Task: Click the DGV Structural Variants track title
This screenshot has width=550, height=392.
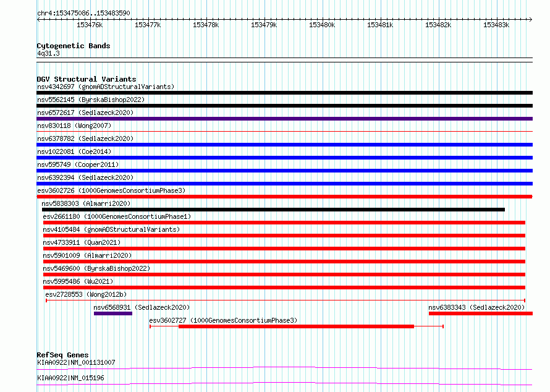Action: (x=87, y=79)
